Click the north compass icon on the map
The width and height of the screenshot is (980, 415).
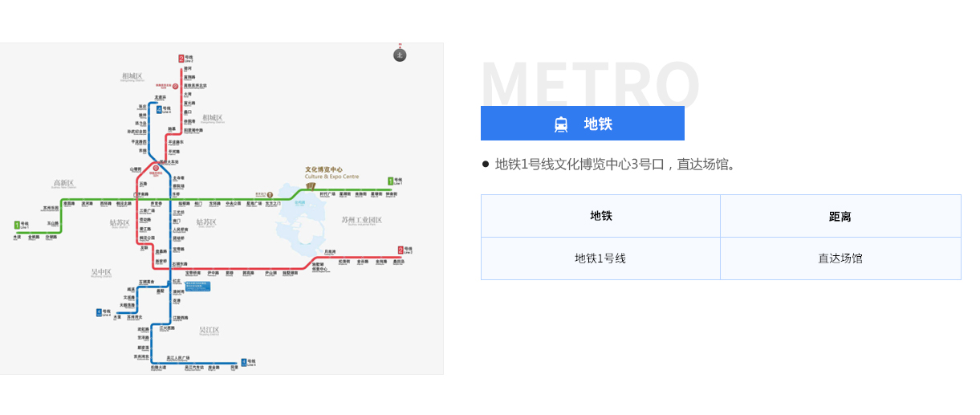(400, 55)
